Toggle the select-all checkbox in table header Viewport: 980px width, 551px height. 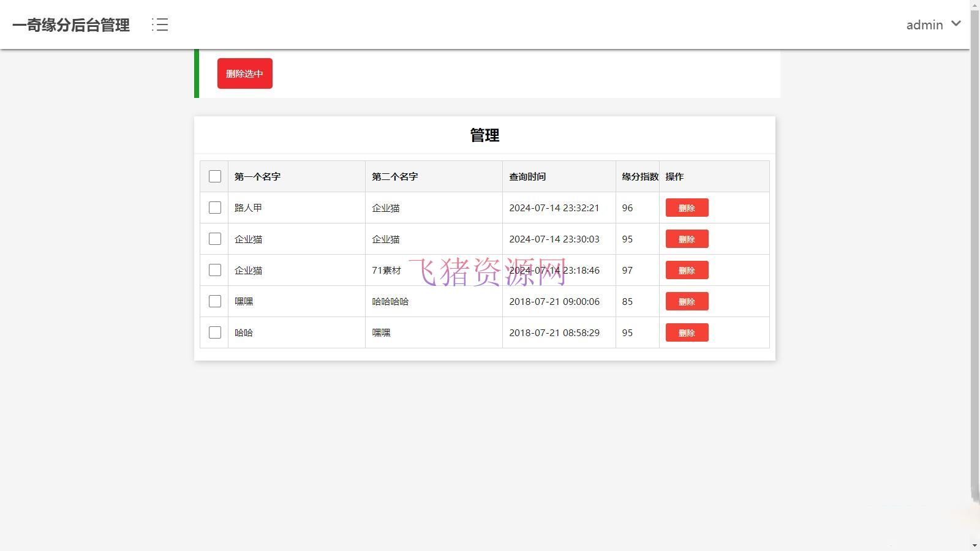(x=214, y=176)
